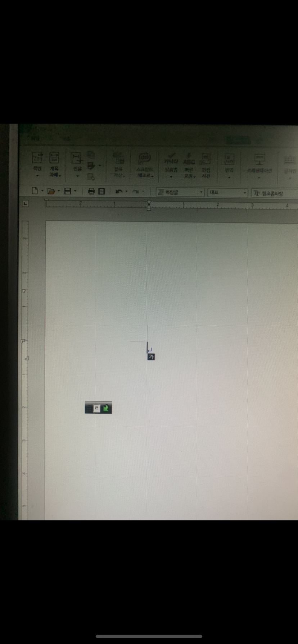The height and width of the screenshot is (644, 298).
Task: Click the ㄹ icon on floating IME bar
Action: [96, 408]
